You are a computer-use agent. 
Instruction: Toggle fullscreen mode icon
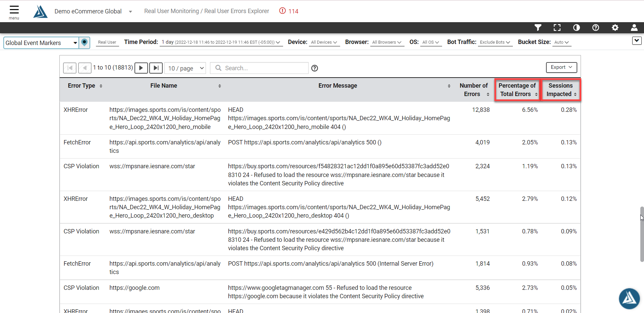[x=557, y=28]
